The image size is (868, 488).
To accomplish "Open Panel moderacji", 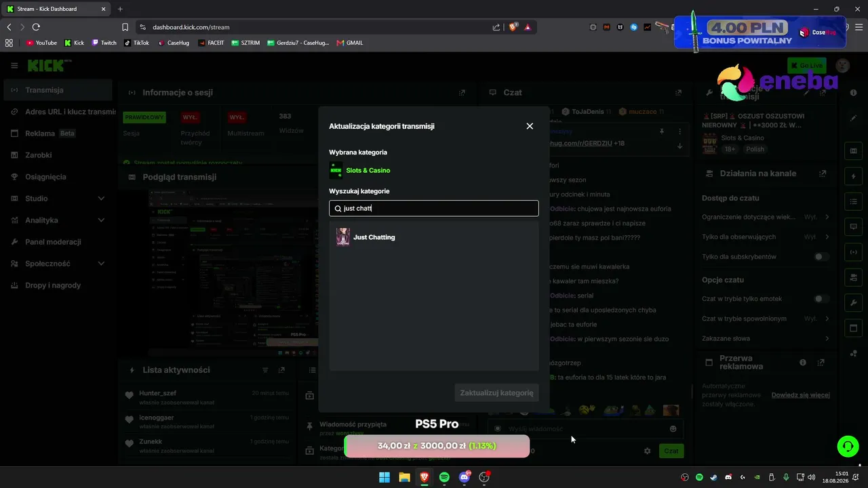I will coord(58,242).
